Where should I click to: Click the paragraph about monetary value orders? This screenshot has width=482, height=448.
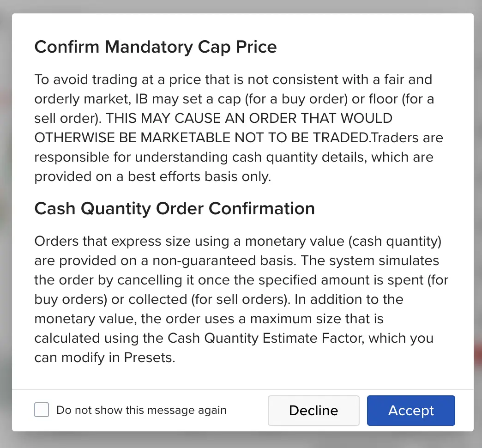tap(241, 299)
